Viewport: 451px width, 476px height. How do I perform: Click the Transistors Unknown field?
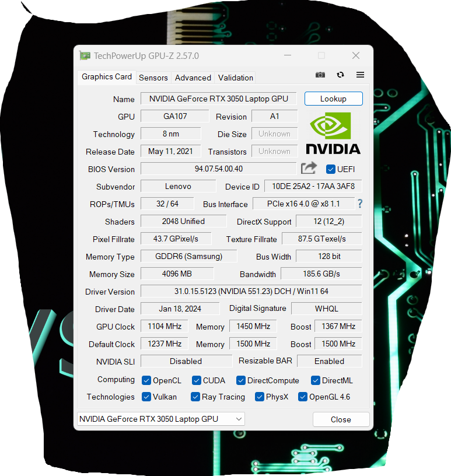click(275, 151)
